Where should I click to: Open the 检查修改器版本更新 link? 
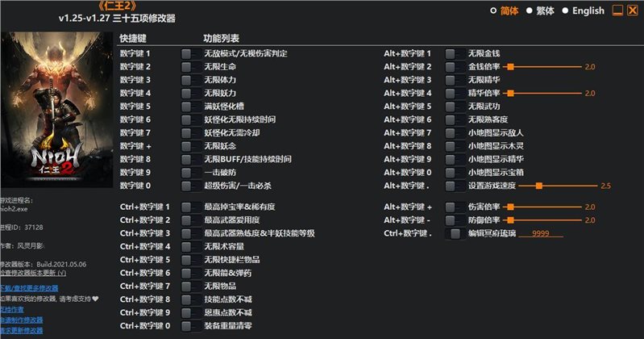33,274
